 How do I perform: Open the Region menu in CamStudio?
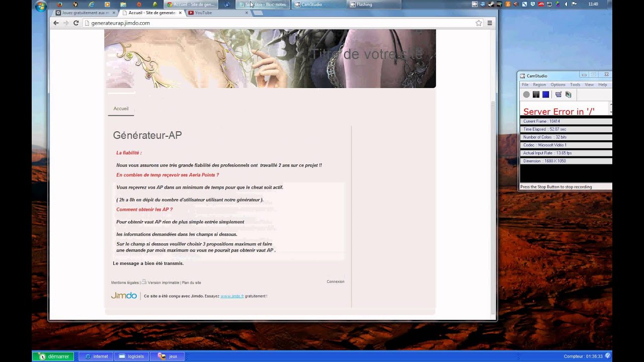539,84
